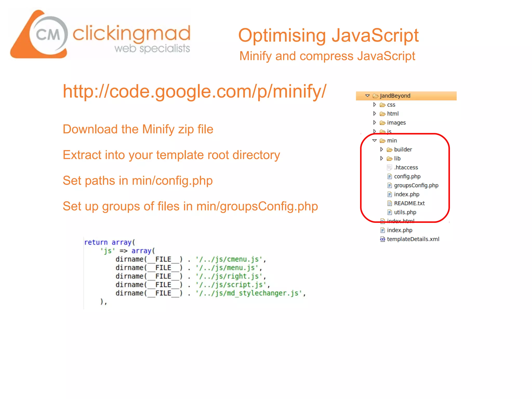The image size is (532, 399).
Task: Expand the html folder arrow
Action: click(375, 114)
